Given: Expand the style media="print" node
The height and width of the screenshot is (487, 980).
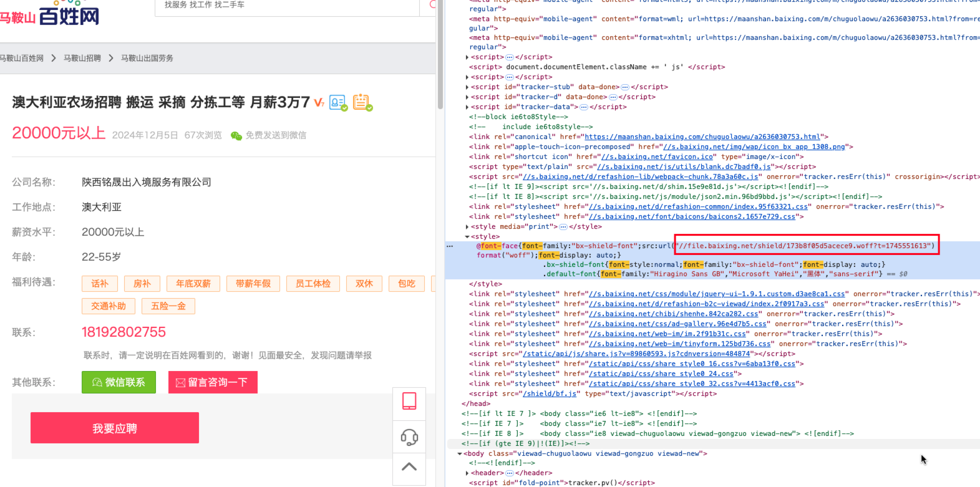Looking at the screenshot, I should (467, 227).
